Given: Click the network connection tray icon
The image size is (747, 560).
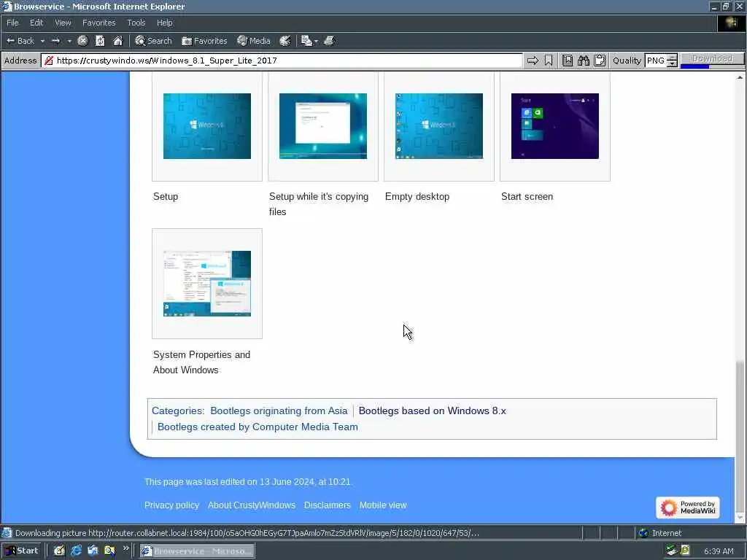Looking at the screenshot, I should point(672,551).
